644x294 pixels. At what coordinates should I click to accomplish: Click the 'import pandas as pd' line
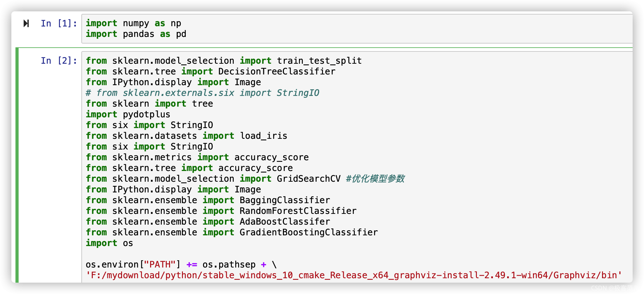point(136,34)
